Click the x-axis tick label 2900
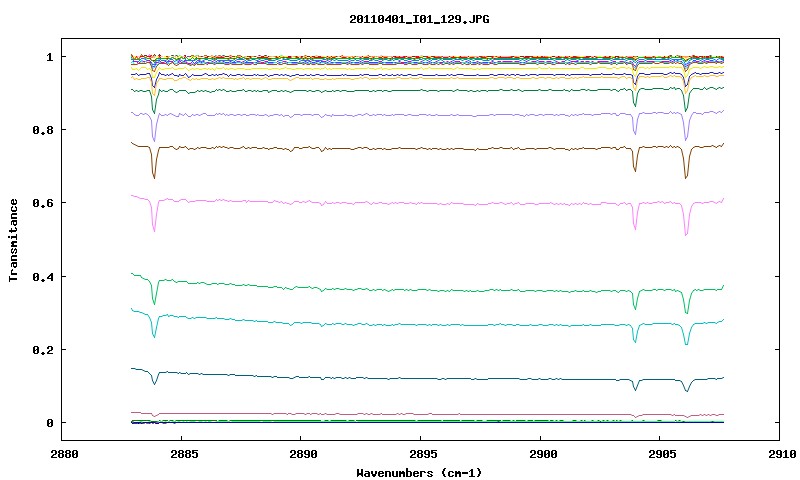This screenshot has width=800, height=480. point(542,454)
